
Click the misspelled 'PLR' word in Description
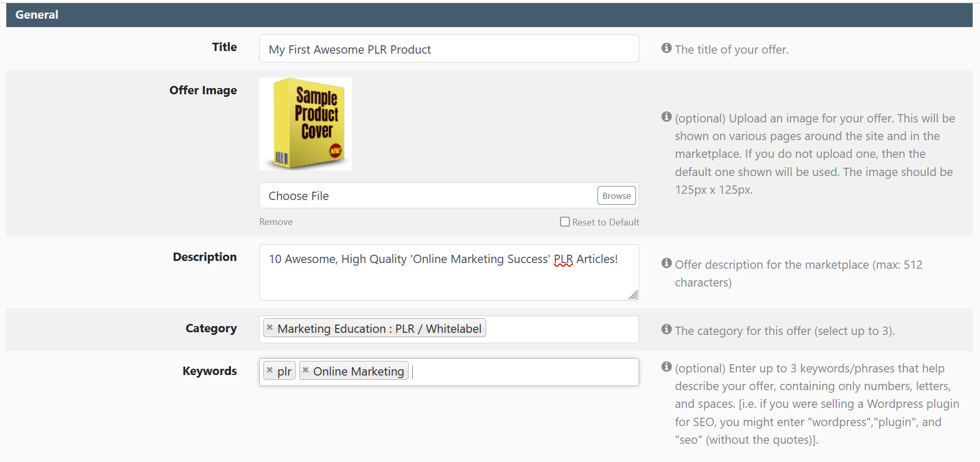(x=563, y=259)
